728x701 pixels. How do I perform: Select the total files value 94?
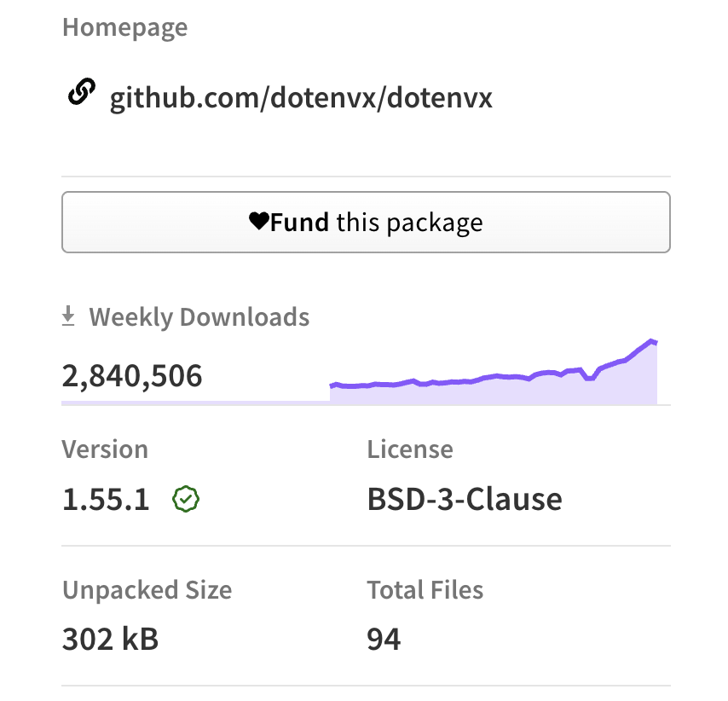[384, 640]
